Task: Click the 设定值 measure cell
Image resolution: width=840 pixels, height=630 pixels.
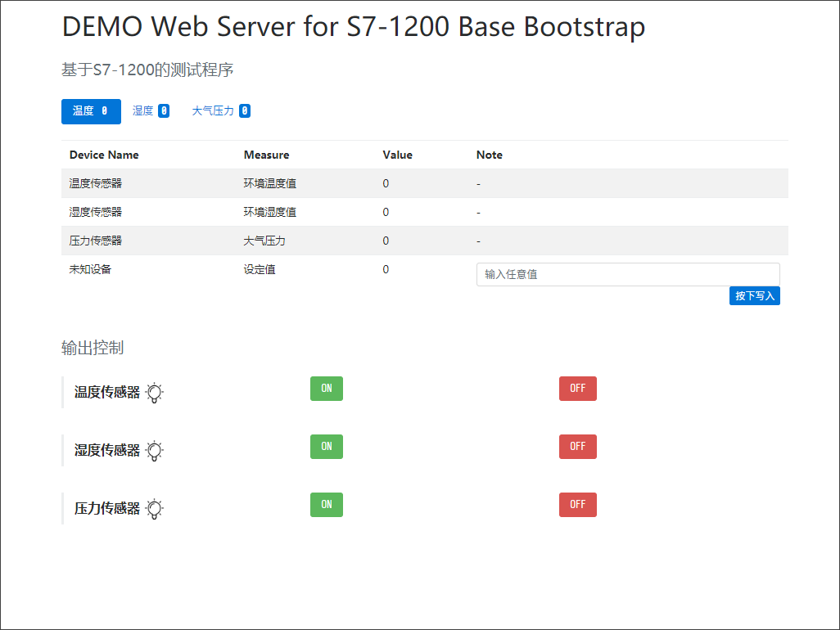Action: pyautogui.click(x=260, y=269)
